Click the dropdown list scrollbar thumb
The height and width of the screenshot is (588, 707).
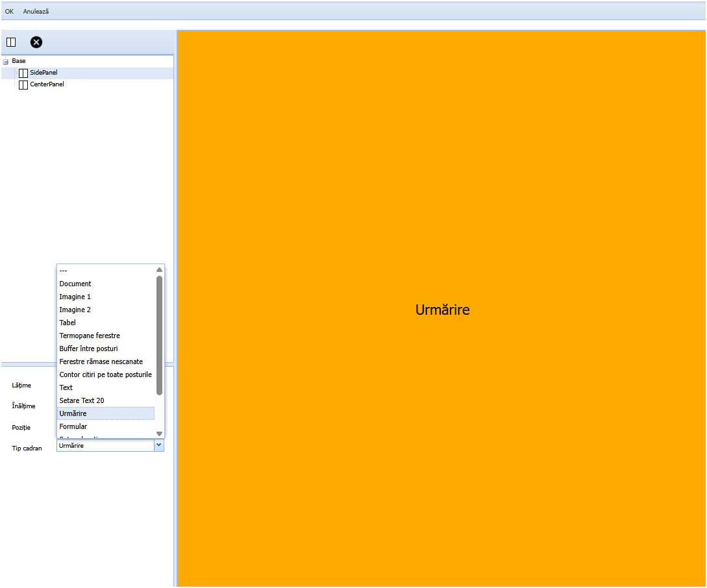pos(159,336)
